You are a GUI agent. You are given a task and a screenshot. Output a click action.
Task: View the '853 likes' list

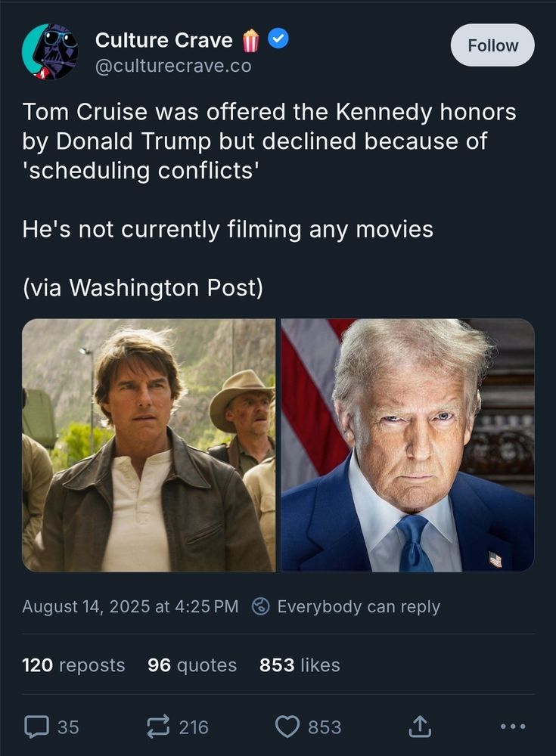tap(300, 665)
